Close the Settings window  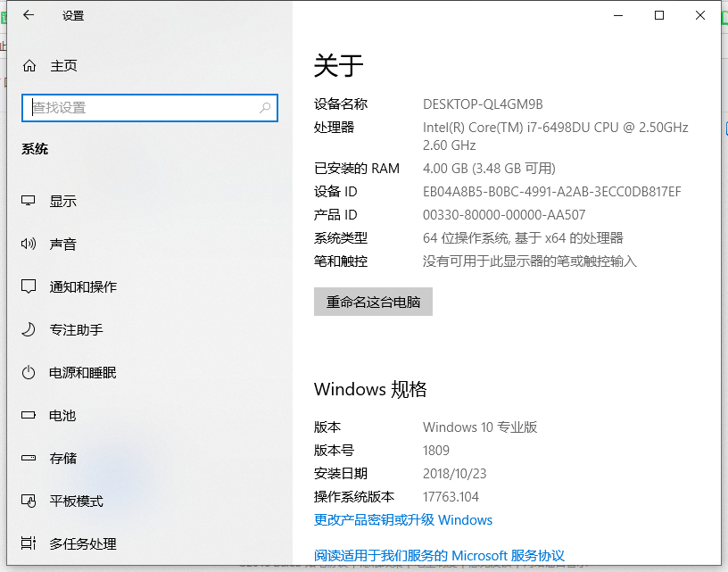[x=700, y=15]
